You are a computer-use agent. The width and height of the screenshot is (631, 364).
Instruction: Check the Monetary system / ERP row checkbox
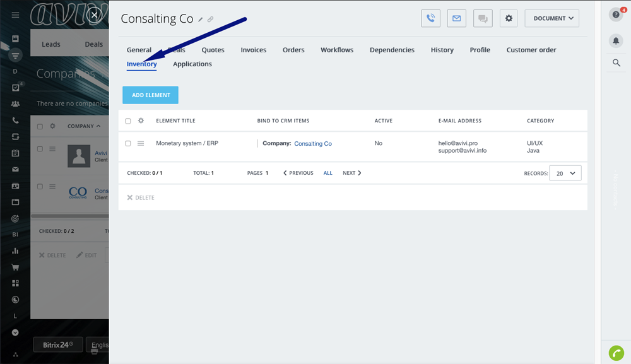128,144
